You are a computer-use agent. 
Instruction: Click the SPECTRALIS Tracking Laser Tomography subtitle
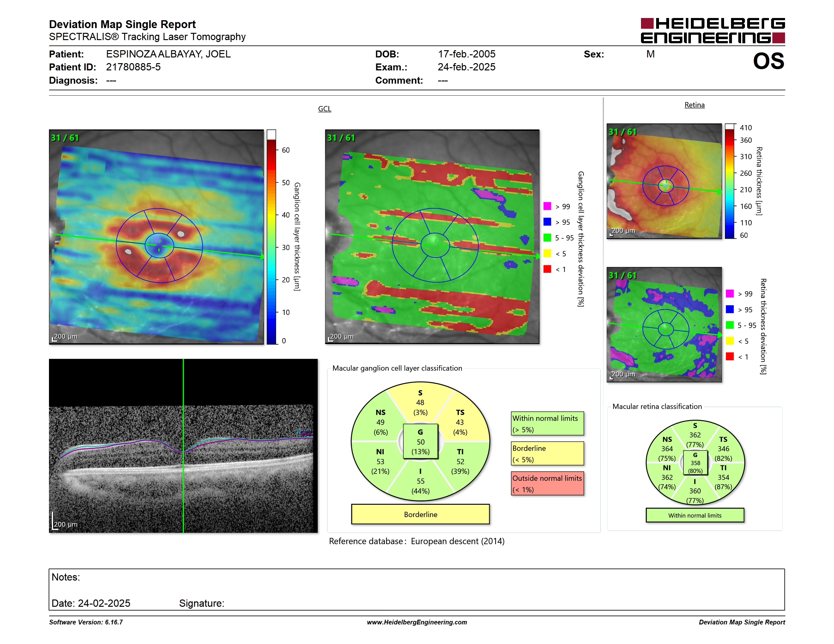[x=147, y=37]
